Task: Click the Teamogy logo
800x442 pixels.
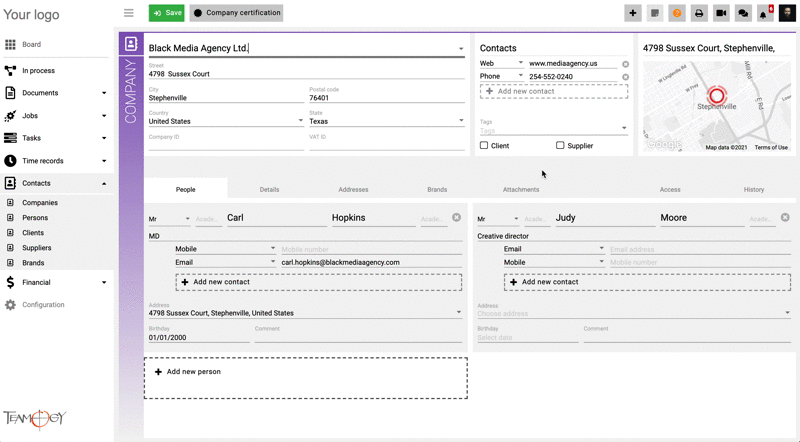Action: point(35,419)
